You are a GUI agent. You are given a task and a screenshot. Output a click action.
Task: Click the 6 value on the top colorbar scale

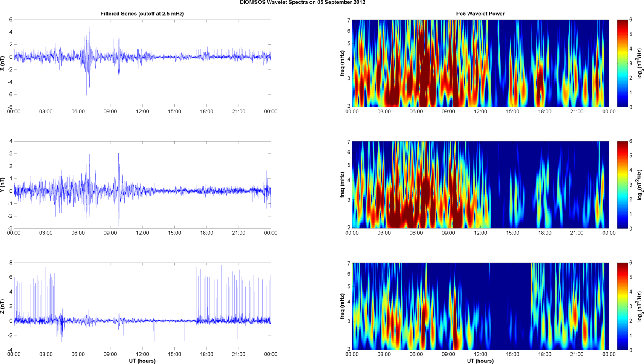tap(631, 20)
